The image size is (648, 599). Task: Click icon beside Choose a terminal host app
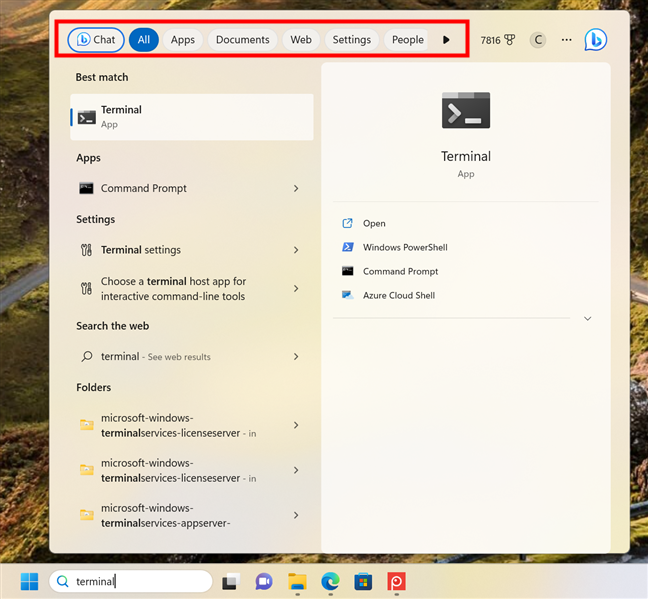point(86,289)
